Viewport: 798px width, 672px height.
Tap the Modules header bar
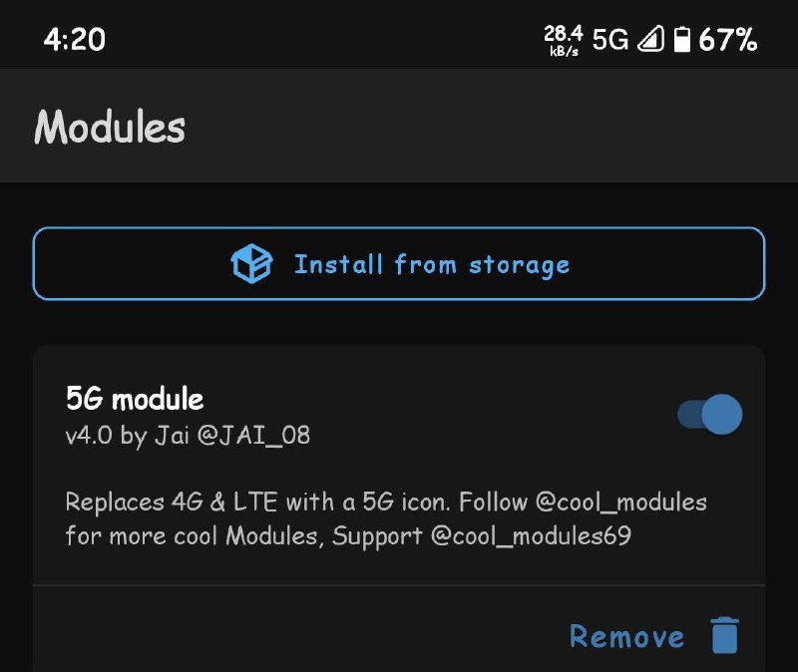399,126
